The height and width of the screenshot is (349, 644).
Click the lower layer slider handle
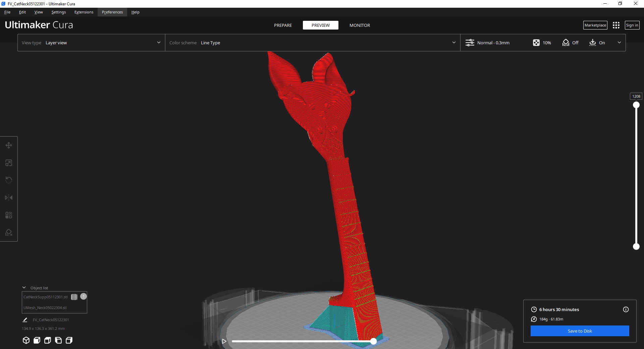coord(636,247)
